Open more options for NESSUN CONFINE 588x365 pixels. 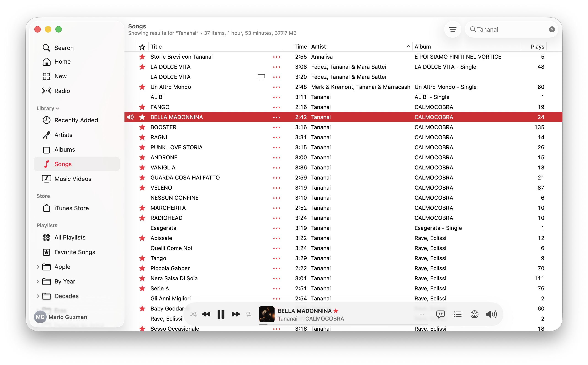[276, 198]
